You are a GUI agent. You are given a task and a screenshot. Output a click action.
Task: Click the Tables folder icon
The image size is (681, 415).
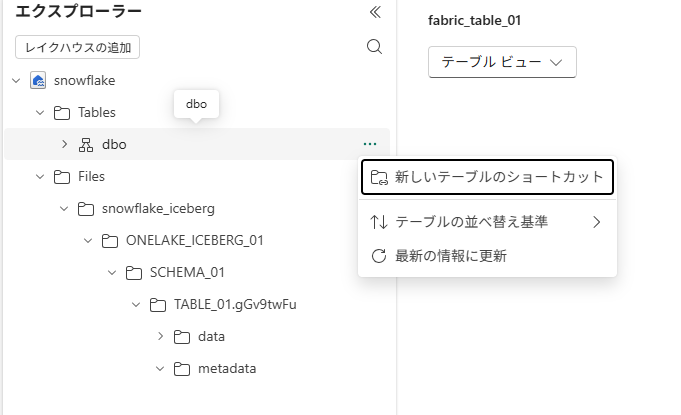pos(62,112)
